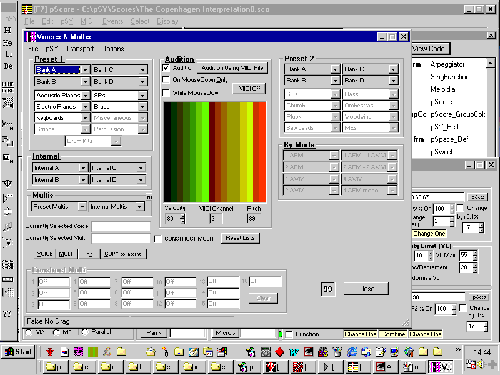Open the Display menu in pScore

point(167,21)
